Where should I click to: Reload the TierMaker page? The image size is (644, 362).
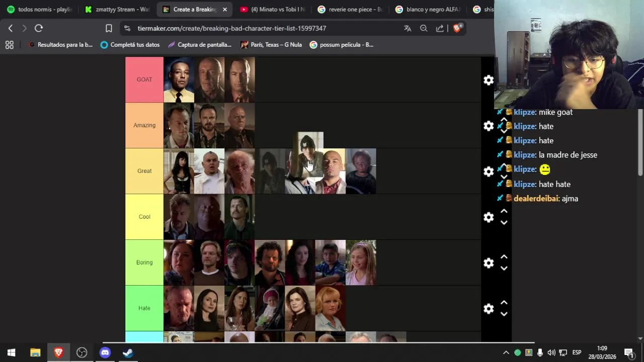[x=39, y=28]
